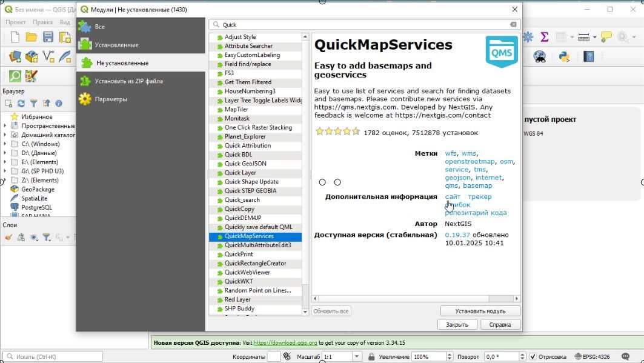Click the green magnifier plugin icon

[15, 76]
